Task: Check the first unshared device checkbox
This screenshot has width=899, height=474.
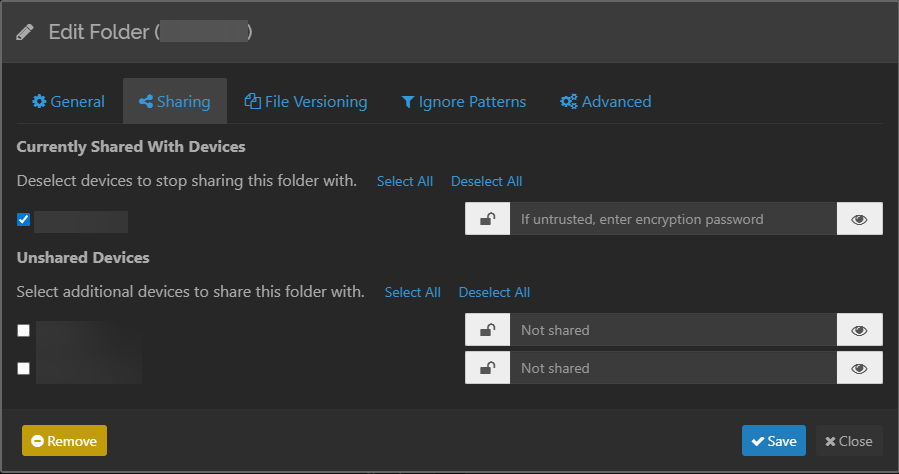Action: pyautogui.click(x=24, y=331)
